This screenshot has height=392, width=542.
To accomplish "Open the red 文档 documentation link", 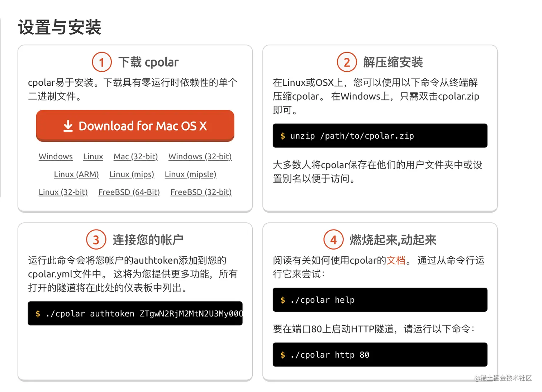I will [396, 260].
